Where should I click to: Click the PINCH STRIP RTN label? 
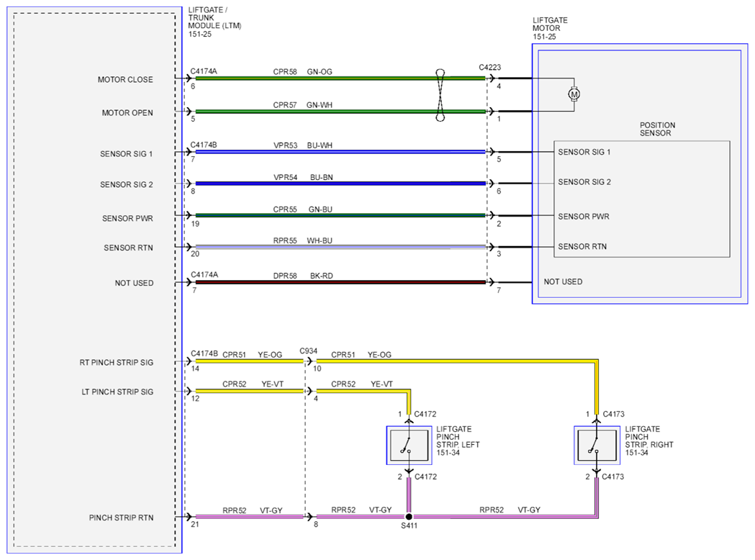(121, 518)
